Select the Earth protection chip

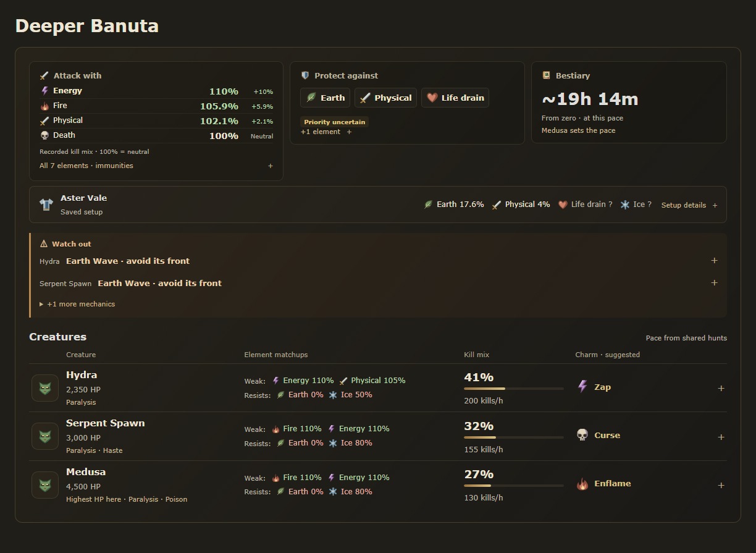[325, 98]
